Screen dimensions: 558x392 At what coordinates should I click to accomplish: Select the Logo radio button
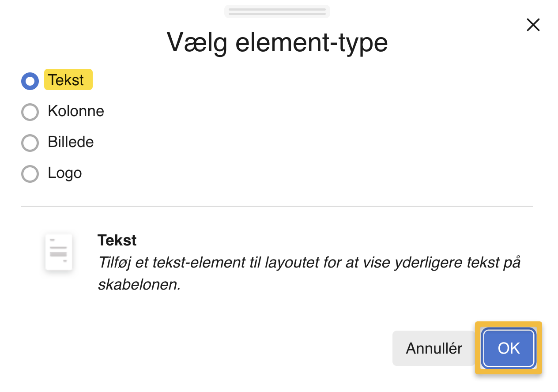30,174
